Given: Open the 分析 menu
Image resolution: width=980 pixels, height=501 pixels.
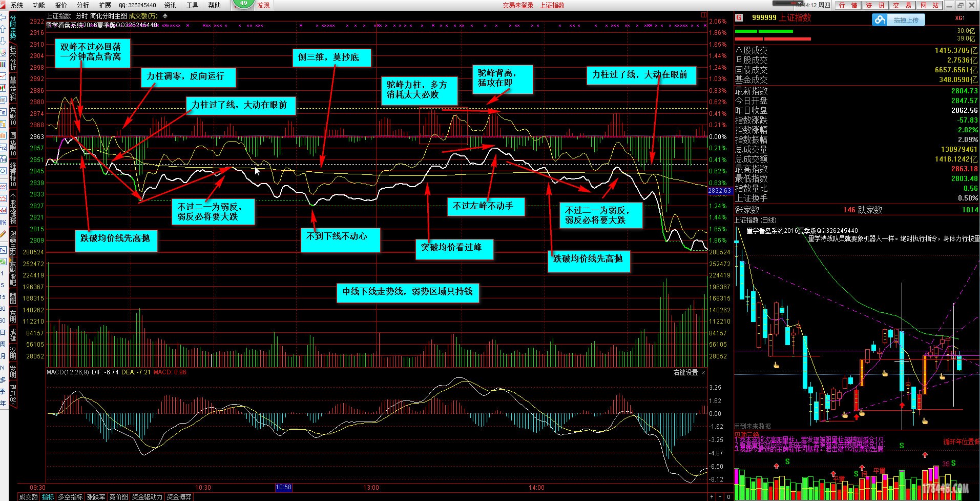Looking at the screenshot, I should pyautogui.click(x=83, y=5).
